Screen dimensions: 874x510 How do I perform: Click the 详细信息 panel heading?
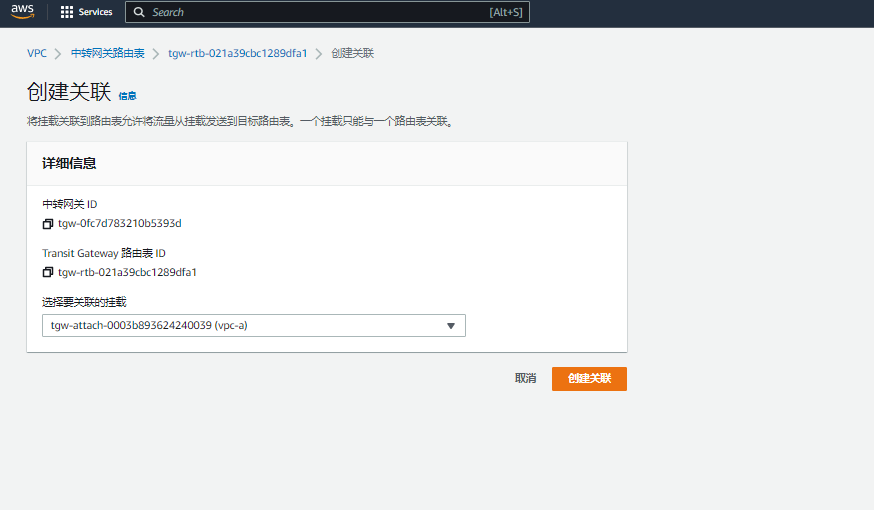point(69,163)
